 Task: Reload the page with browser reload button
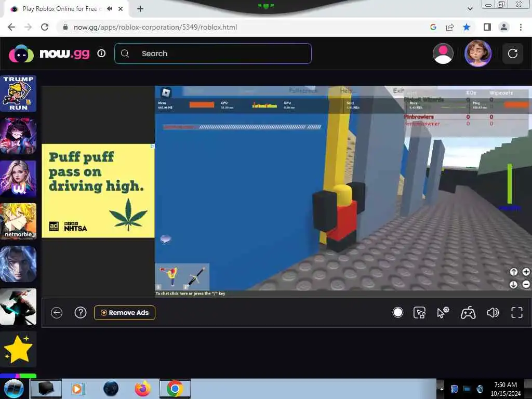coord(45,27)
